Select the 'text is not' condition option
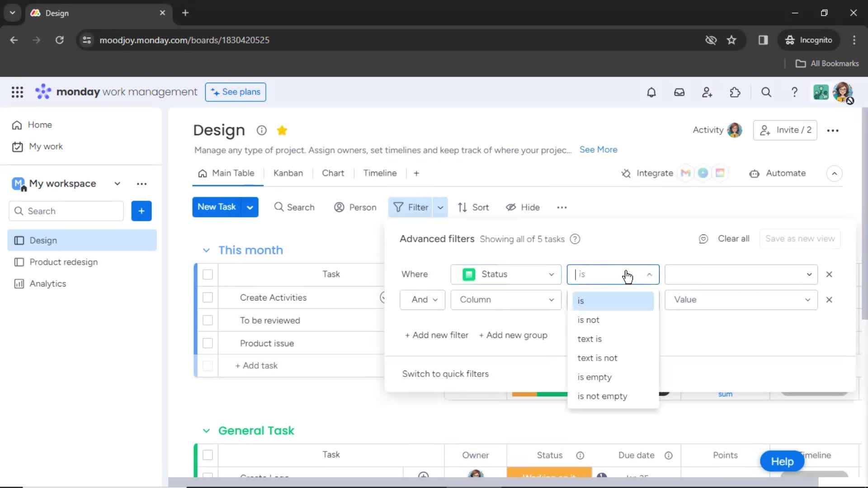 point(613,358)
